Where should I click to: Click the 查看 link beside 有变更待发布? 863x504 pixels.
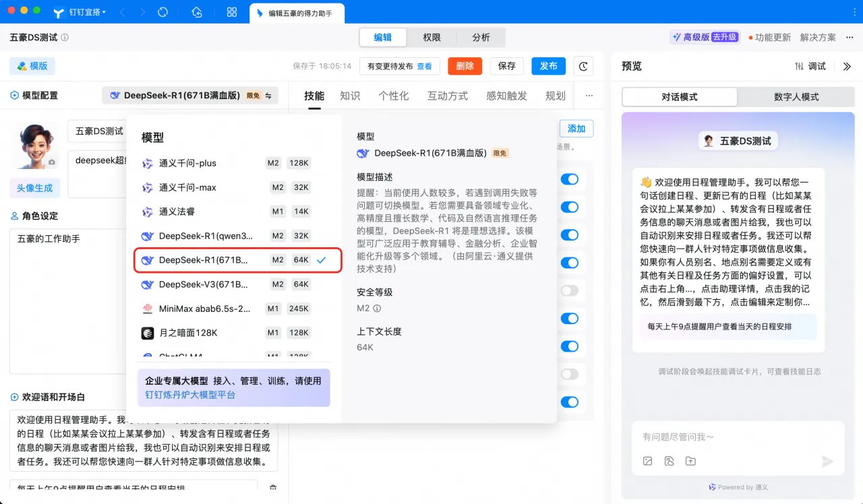pyautogui.click(x=424, y=66)
